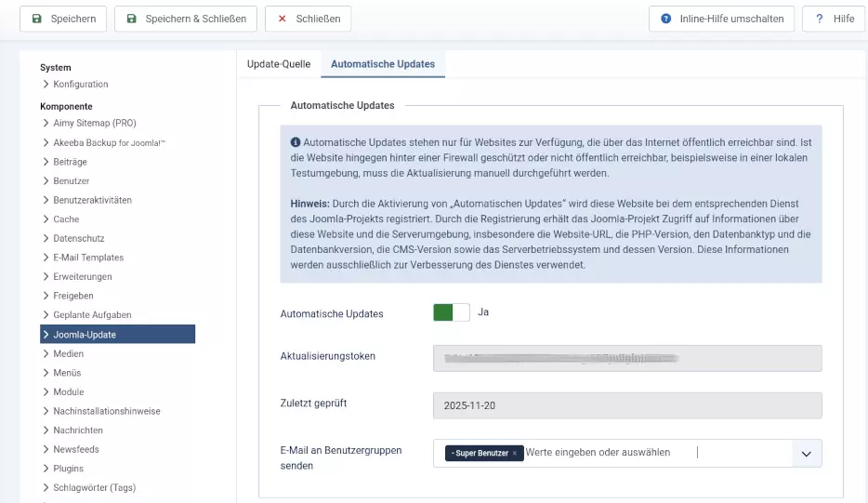
Task: Open Cache settings
Action: [x=66, y=218]
